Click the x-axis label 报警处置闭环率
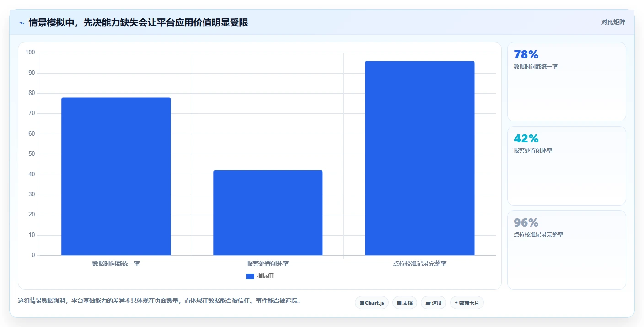This screenshot has height=327, width=644. click(268, 264)
